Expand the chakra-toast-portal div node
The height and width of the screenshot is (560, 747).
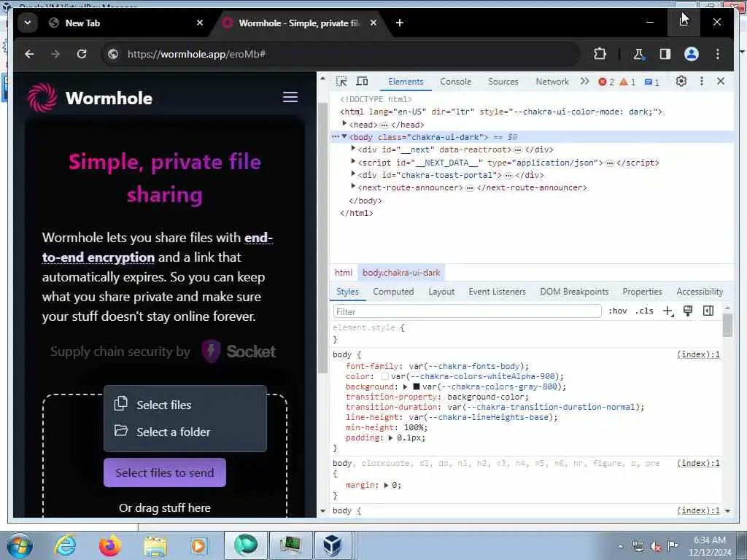pyautogui.click(x=353, y=174)
